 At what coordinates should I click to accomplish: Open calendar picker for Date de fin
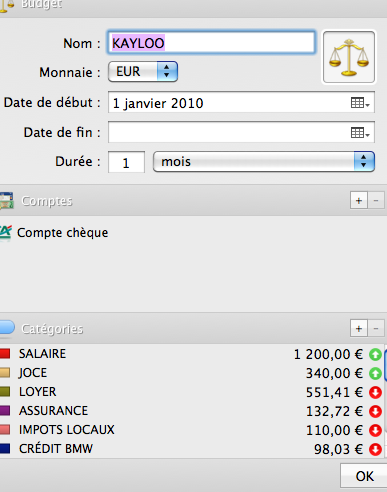pyautogui.click(x=360, y=133)
